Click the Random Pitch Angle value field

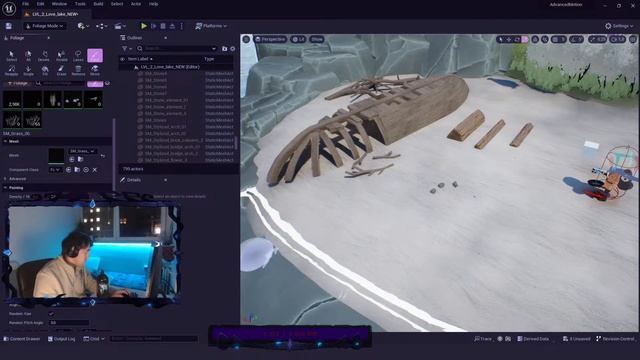pyautogui.click(x=69, y=322)
